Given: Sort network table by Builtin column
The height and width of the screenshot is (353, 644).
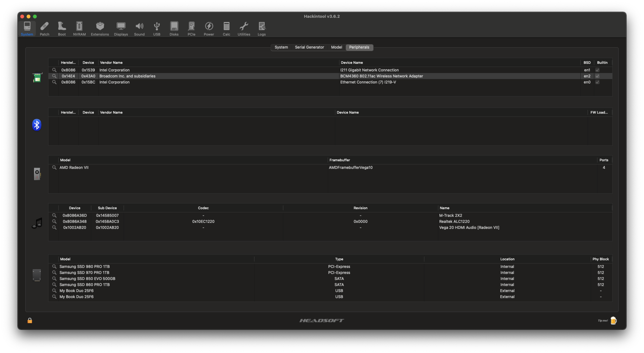Looking at the screenshot, I should [602, 63].
